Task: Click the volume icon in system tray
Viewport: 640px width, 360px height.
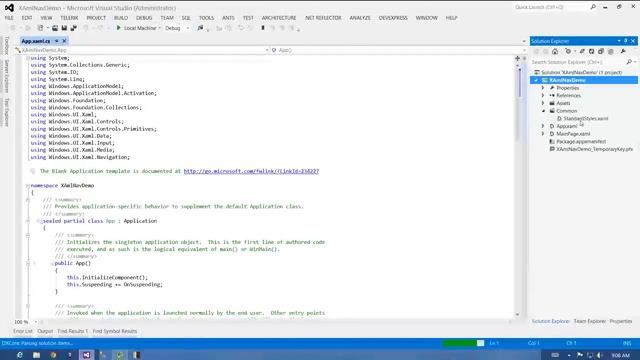Action: (600, 355)
